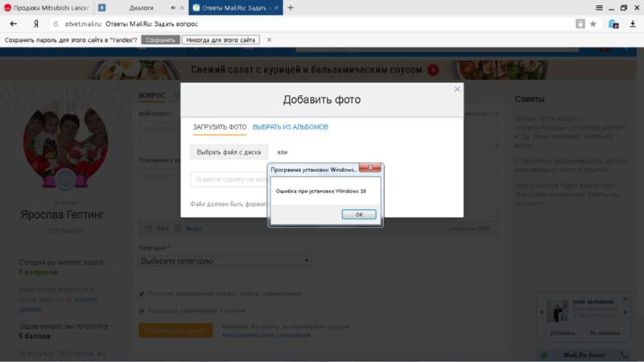Open downloads with the arrow icon
Screen dimensions: 644x362
(633, 24)
